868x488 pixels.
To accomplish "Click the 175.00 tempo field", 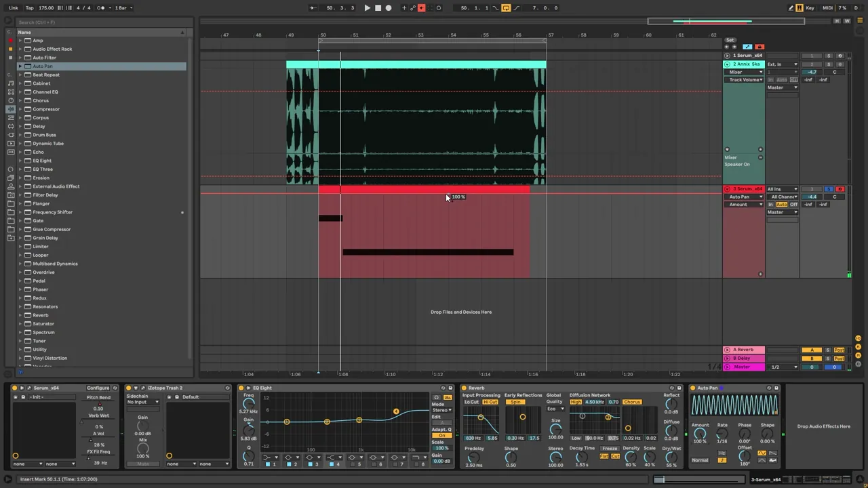I will 46,8.
